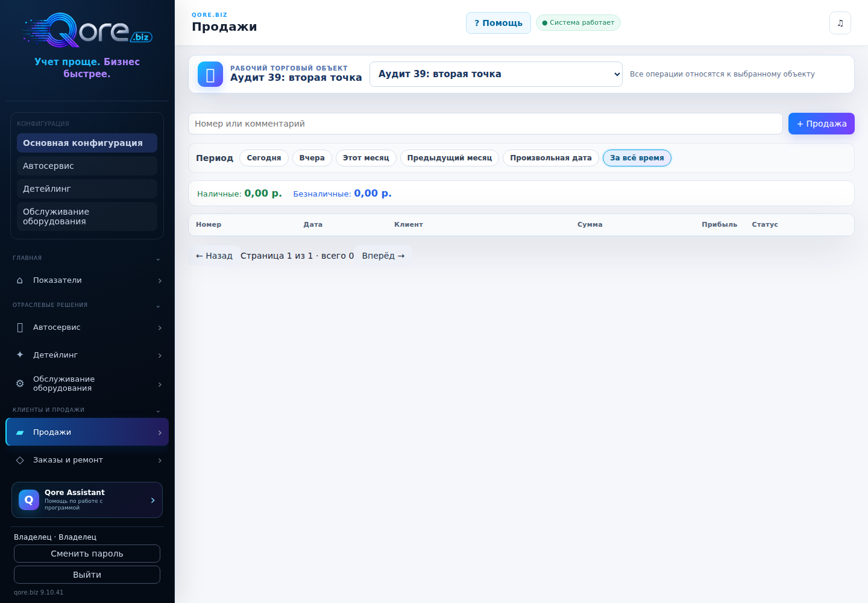Open the Продажи menu item
The image size is (868, 603).
87,432
